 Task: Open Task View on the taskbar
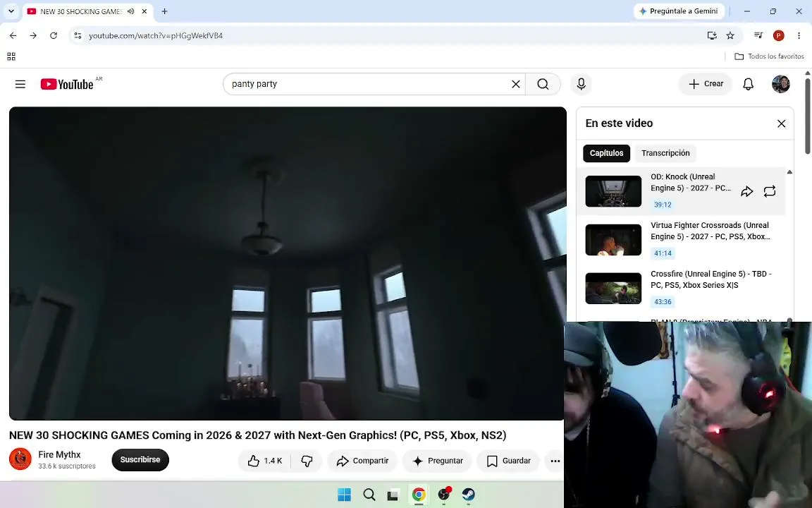click(x=393, y=495)
